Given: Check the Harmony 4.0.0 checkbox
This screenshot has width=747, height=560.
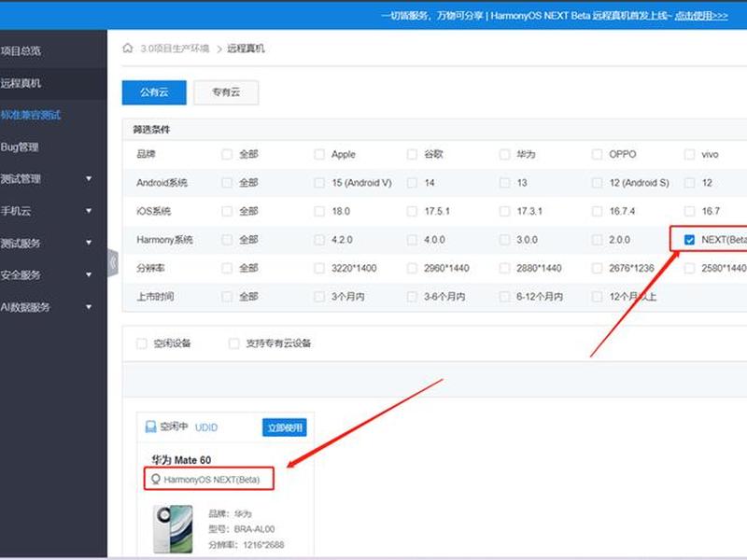Looking at the screenshot, I should [x=412, y=240].
